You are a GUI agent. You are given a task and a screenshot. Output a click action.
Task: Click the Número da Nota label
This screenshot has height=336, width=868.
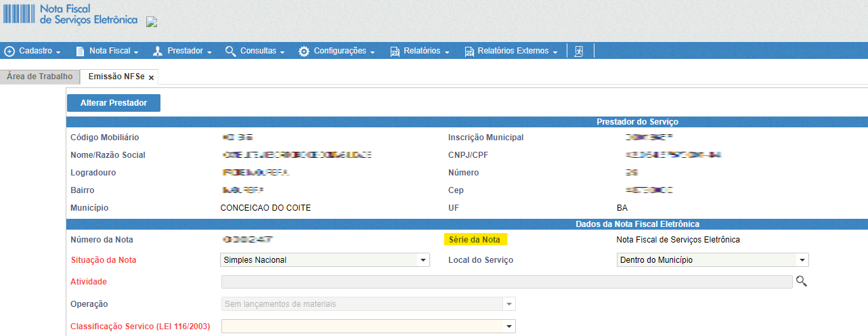pos(102,240)
